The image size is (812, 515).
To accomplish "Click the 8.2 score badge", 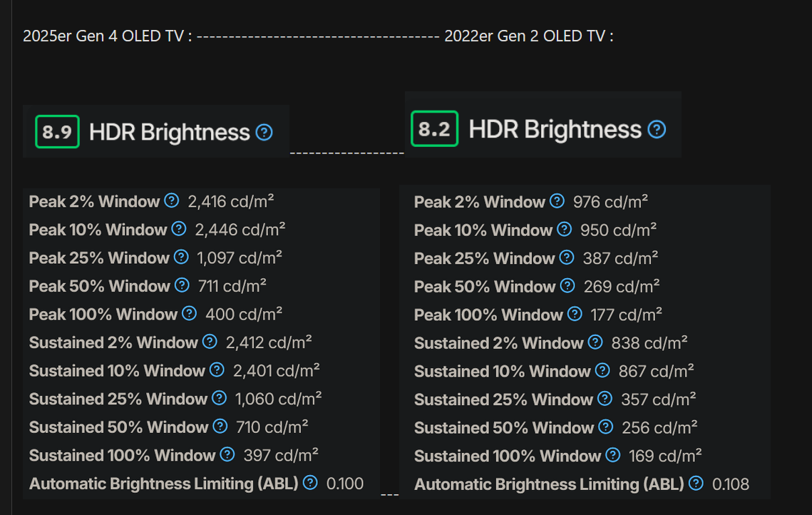I will tap(434, 128).
